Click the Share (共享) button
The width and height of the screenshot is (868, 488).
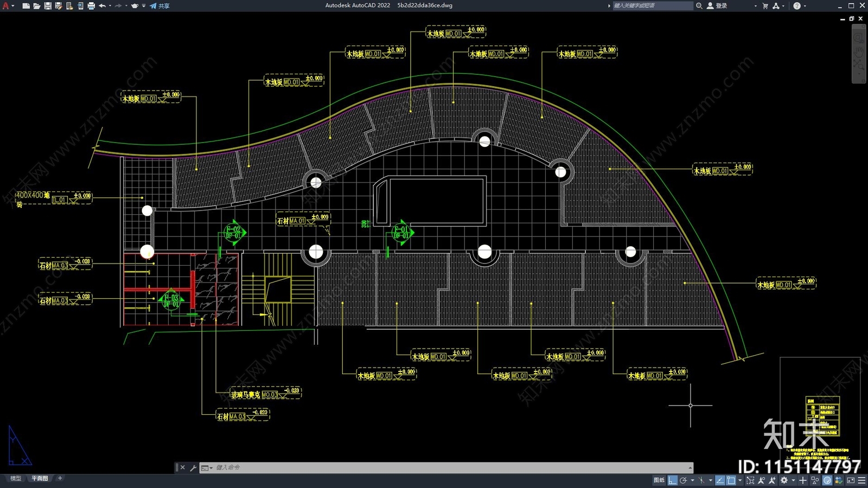(159, 6)
